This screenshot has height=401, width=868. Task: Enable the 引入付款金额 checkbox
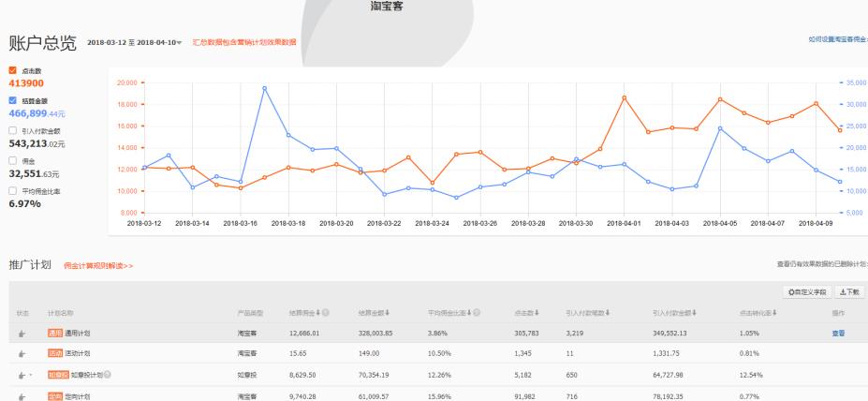(12, 131)
